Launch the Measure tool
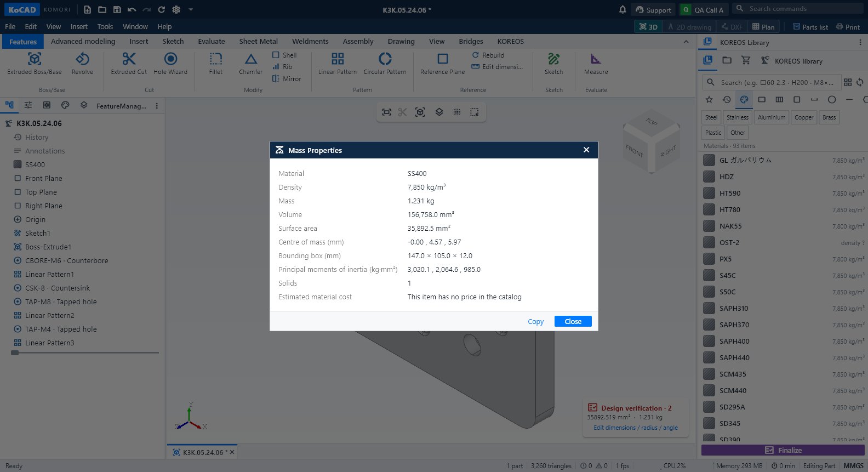Viewport: 868px width, 472px height. [596, 63]
